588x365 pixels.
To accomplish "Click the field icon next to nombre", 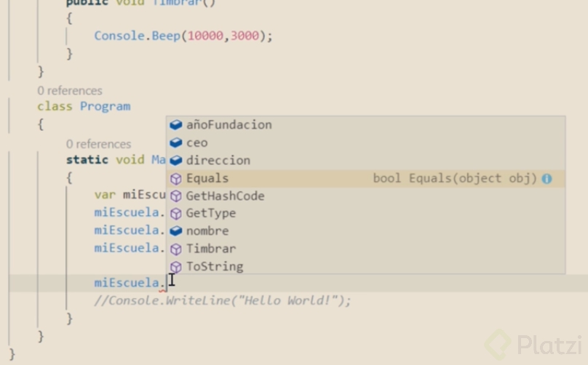I will click(x=176, y=230).
